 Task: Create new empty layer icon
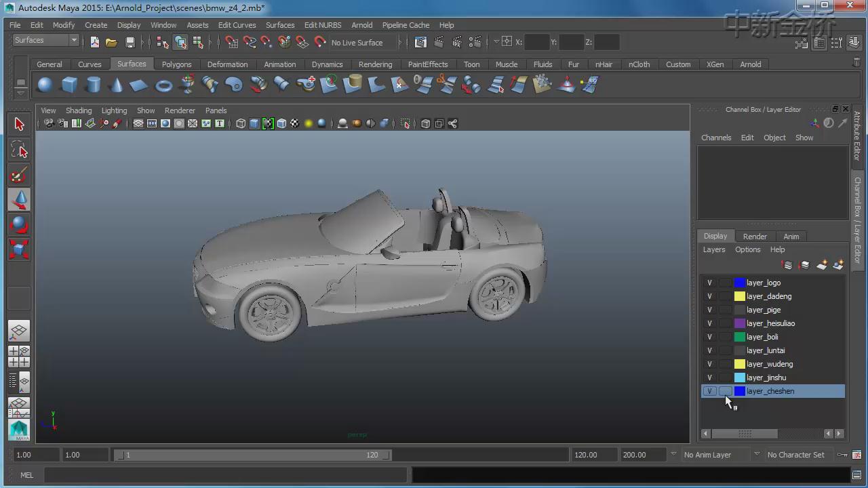pyautogui.click(x=822, y=265)
